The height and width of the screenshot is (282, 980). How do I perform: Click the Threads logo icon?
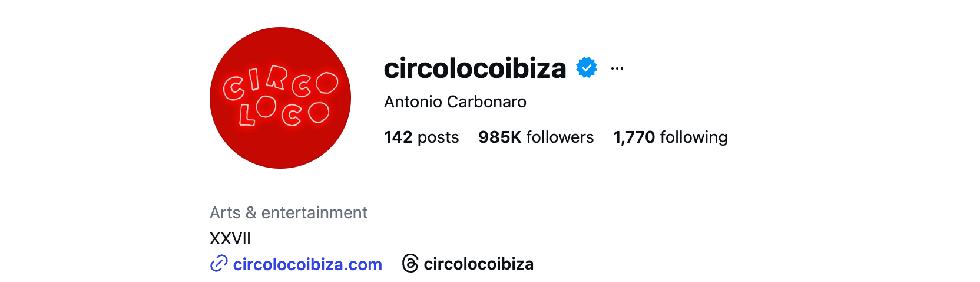410,264
